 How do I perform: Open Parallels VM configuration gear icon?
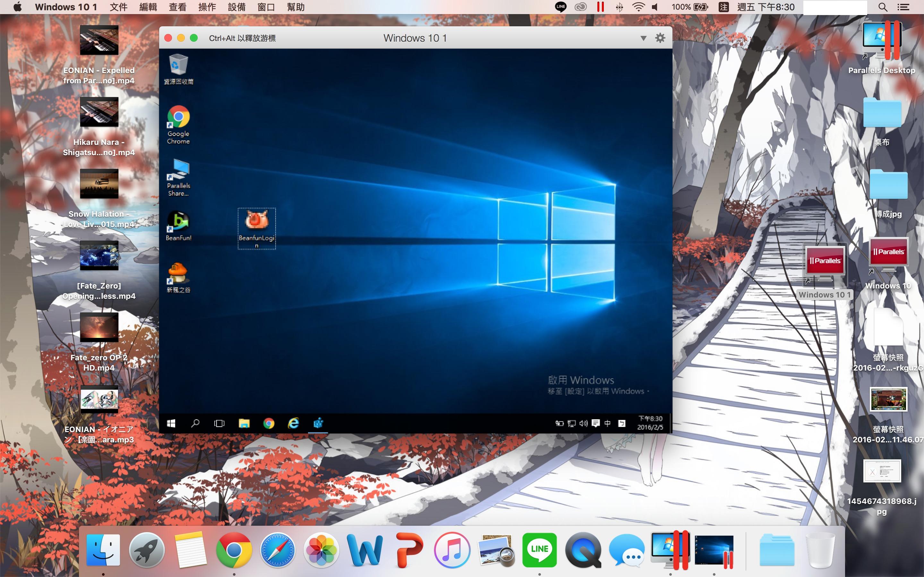(x=660, y=38)
